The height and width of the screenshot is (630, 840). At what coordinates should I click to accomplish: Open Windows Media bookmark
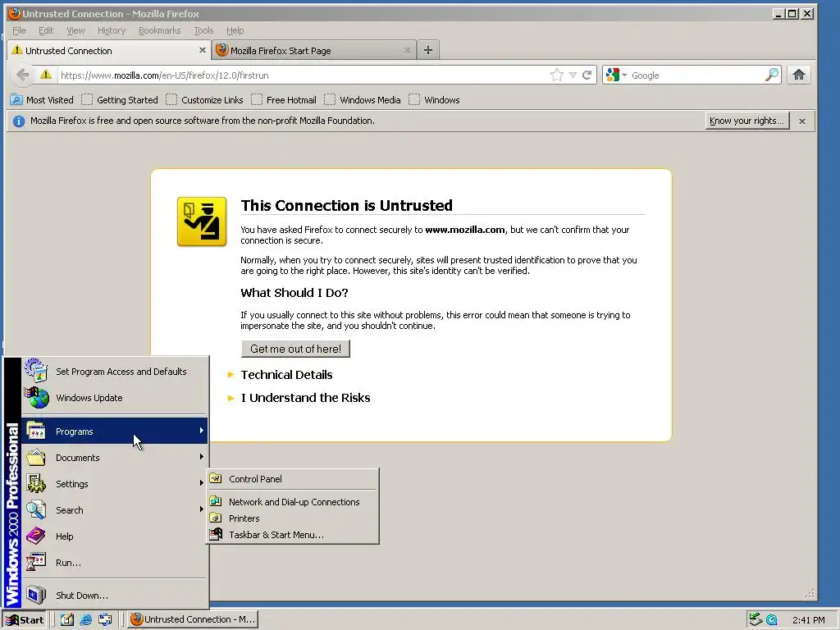point(363,99)
